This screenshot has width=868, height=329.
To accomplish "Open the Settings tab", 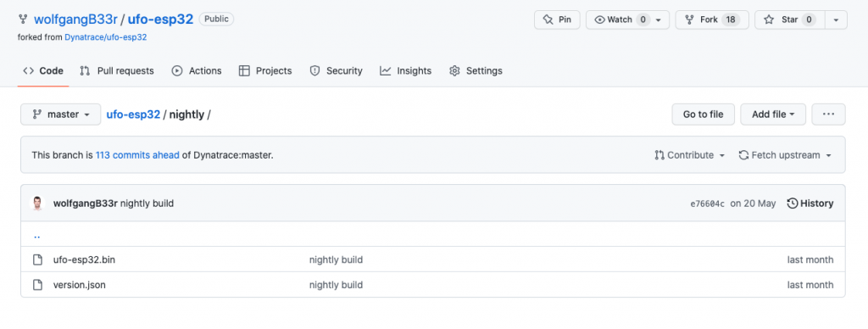I will 476,71.
